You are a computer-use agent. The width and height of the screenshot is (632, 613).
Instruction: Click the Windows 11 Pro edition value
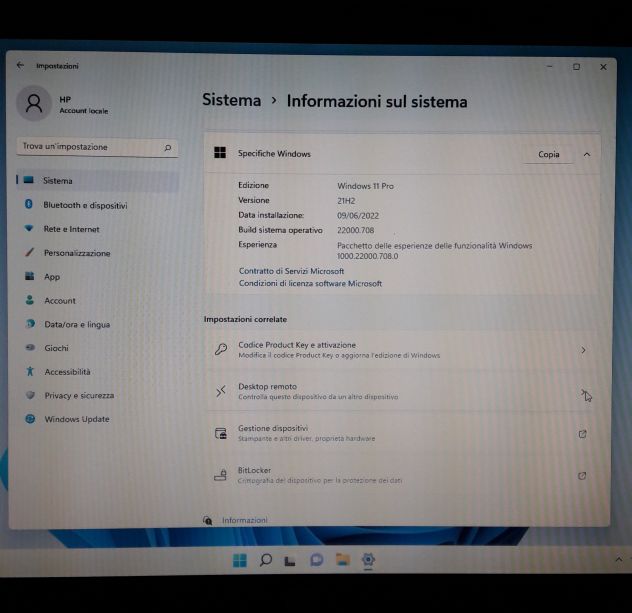(x=366, y=186)
